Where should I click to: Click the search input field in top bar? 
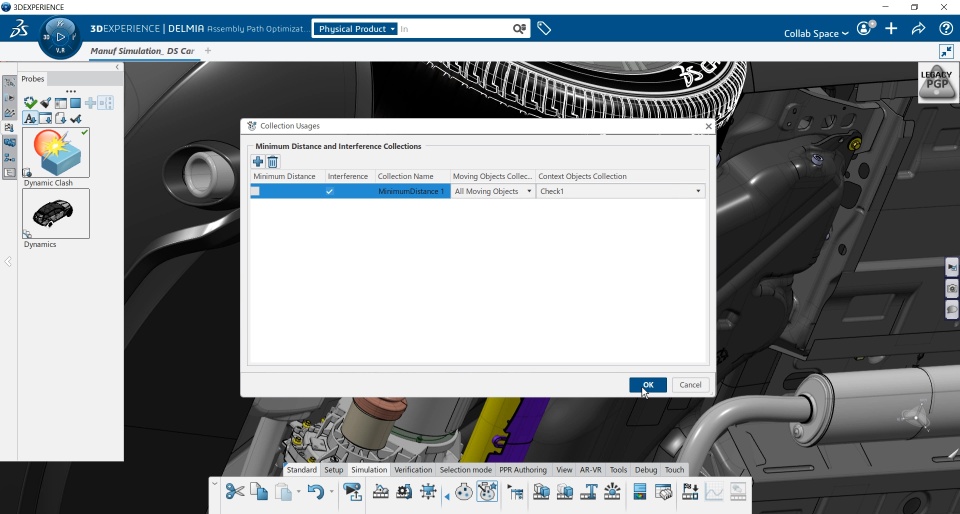pyautogui.click(x=454, y=29)
